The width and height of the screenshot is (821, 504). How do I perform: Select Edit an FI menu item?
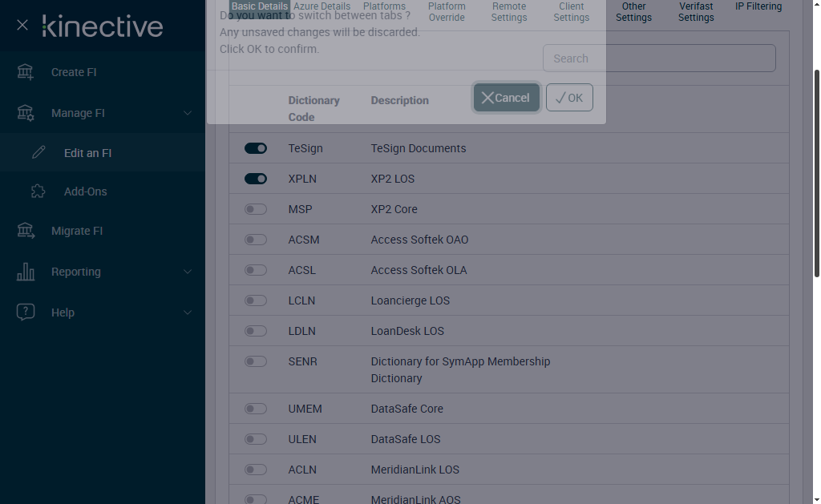point(103,152)
